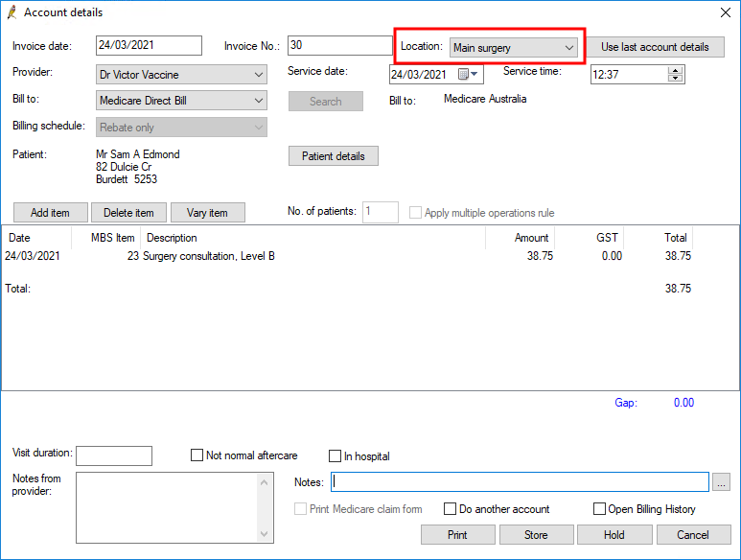This screenshot has width=741, height=560.
Task: Check Do another account option
Action: click(451, 509)
